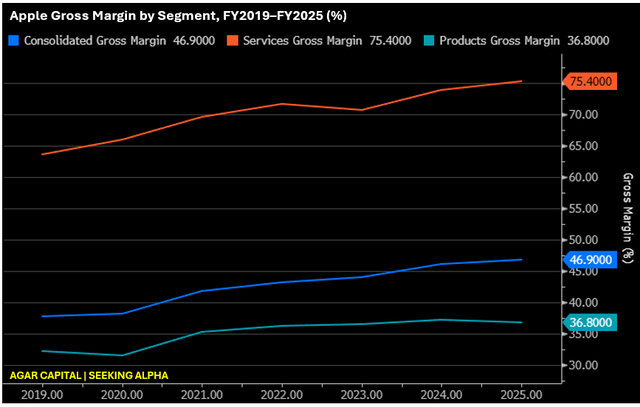640x407 pixels.
Task: Click the legend value 36.8000 next to Products
Action: click(x=588, y=40)
